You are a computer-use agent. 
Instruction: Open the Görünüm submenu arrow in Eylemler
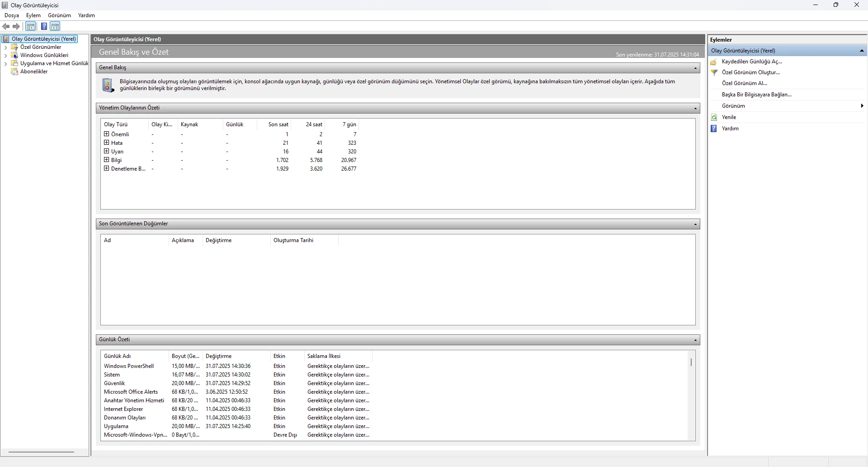tap(862, 106)
